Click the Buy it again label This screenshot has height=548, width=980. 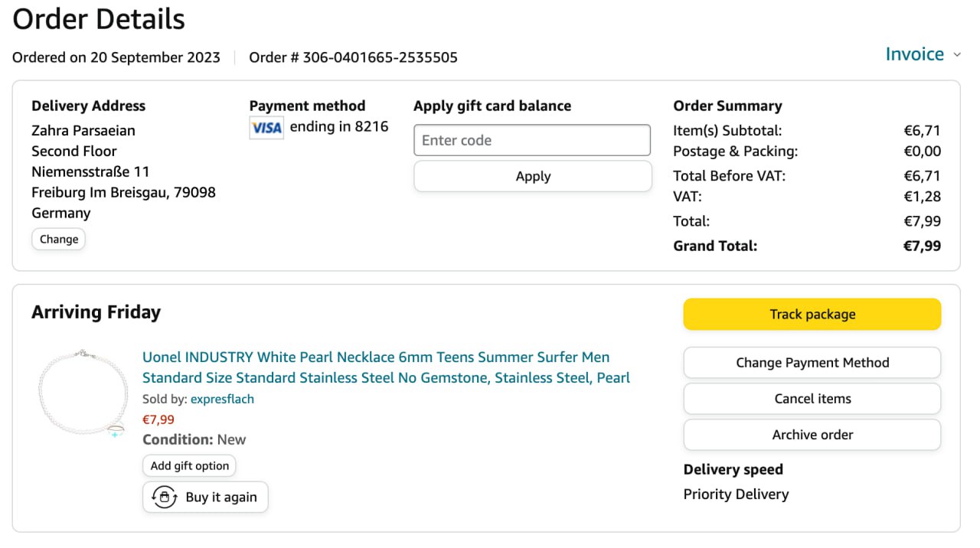221,497
